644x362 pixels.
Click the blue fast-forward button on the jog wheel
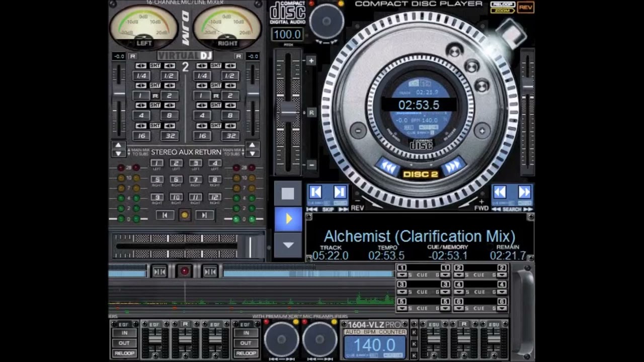[453, 165]
